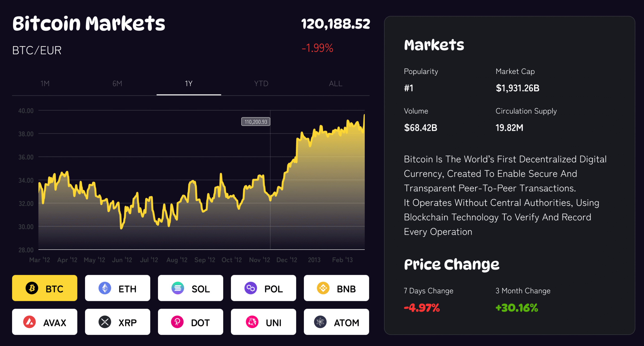Screen dimensions: 644x346
Task: Select the 6M chart range tab
Action: (117, 84)
